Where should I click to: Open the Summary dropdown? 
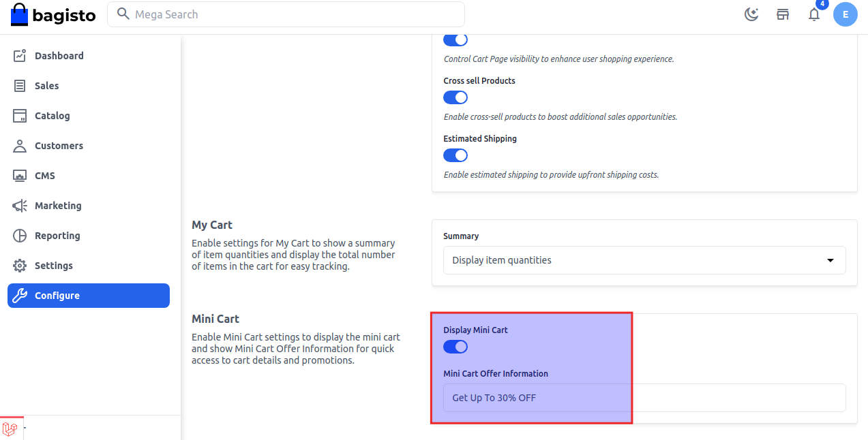(644, 260)
